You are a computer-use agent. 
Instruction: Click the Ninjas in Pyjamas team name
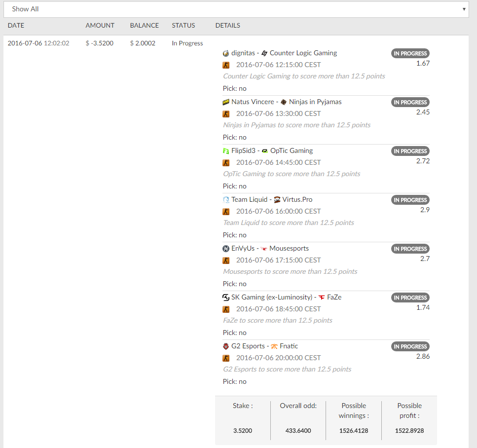point(315,102)
